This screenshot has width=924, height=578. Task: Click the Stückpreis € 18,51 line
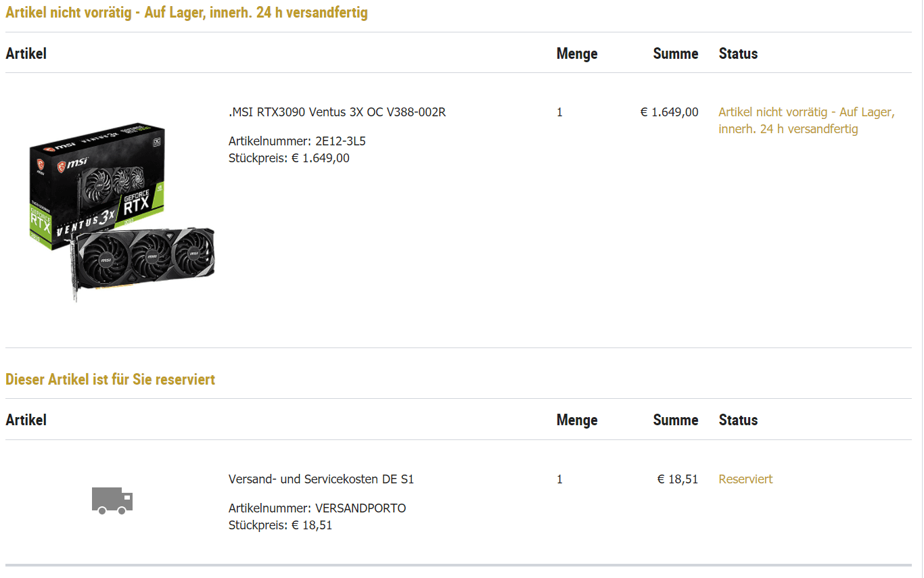280,525
